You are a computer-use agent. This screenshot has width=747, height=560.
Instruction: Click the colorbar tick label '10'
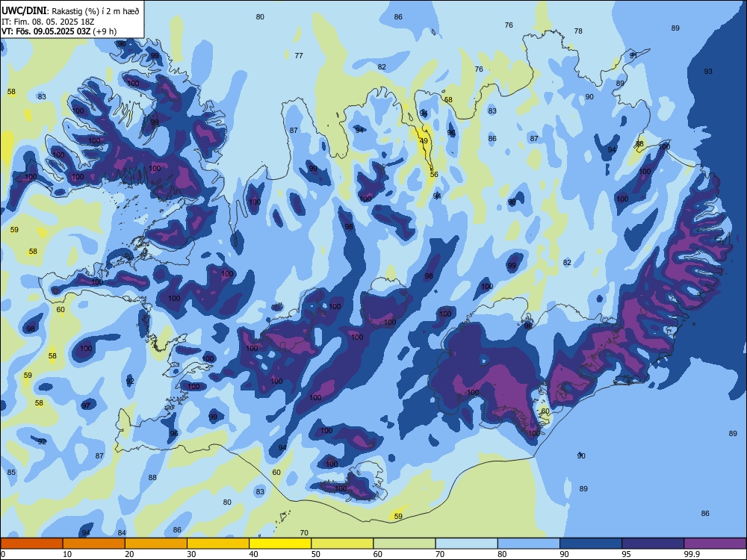click(67, 554)
